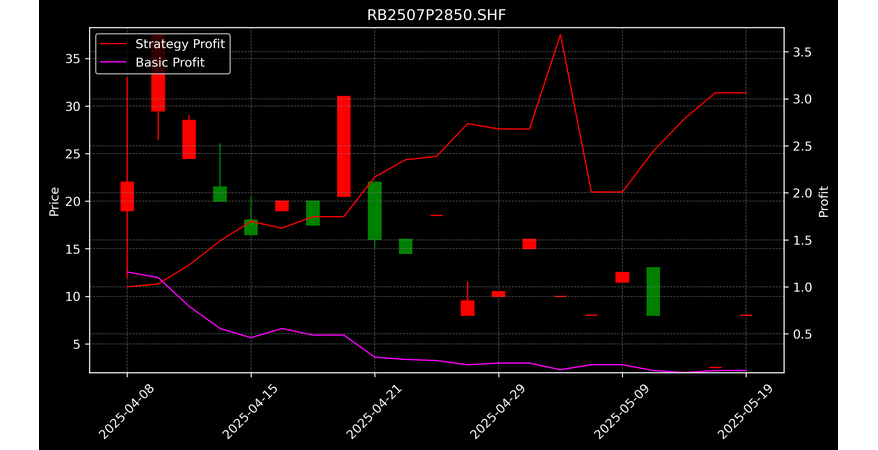Click the chart title RB2507P2850.SHF
878x450 pixels.
[x=436, y=15]
